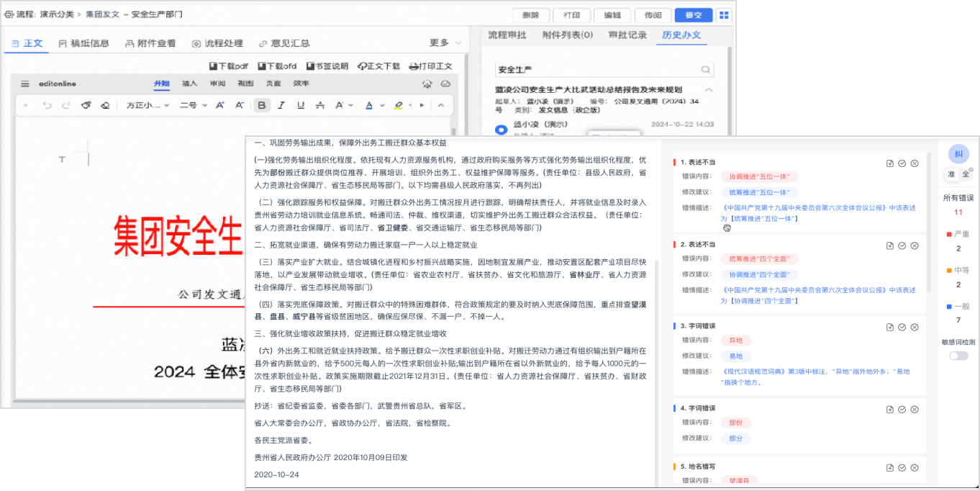Expand the 更多 tab dropdown
The height and width of the screenshot is (491, 980).
point(446,43)
